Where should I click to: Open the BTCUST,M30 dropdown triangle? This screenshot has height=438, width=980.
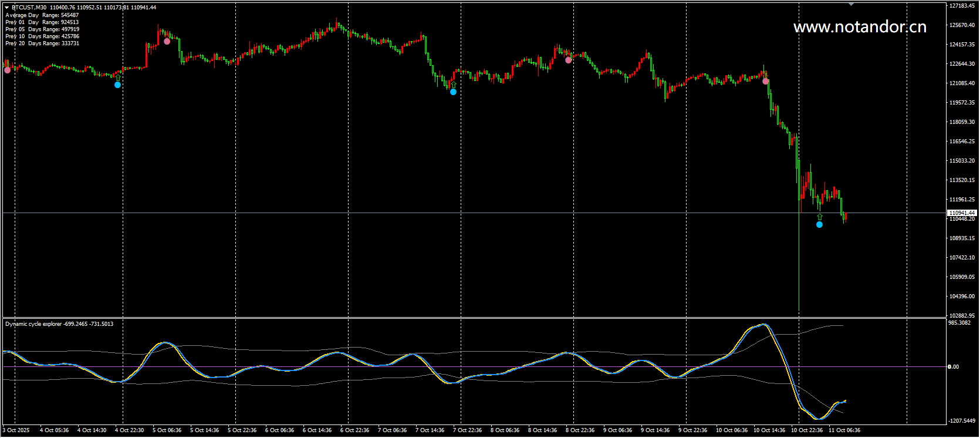7,8
